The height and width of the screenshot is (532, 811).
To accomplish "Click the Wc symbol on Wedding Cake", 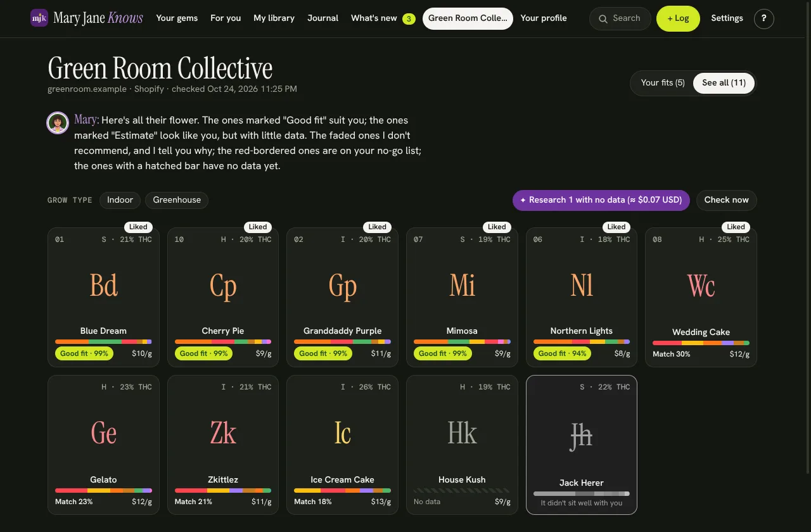I will point(701,286).
